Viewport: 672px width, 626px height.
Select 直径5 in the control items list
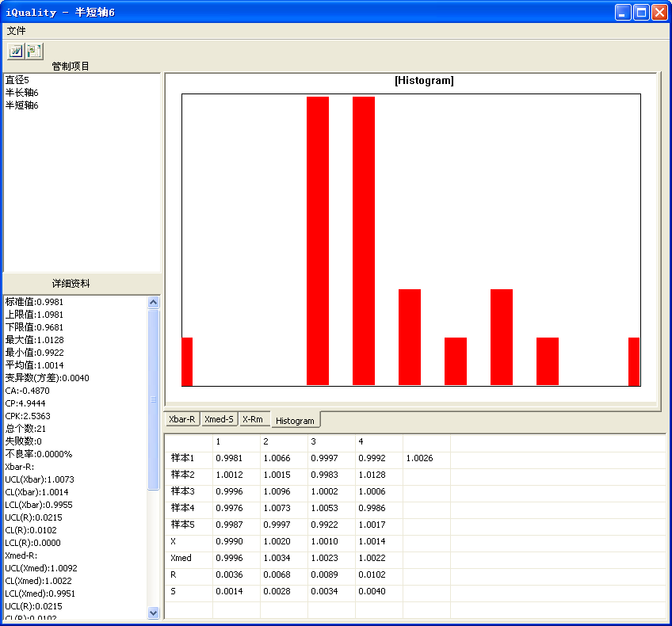(17, 80)
